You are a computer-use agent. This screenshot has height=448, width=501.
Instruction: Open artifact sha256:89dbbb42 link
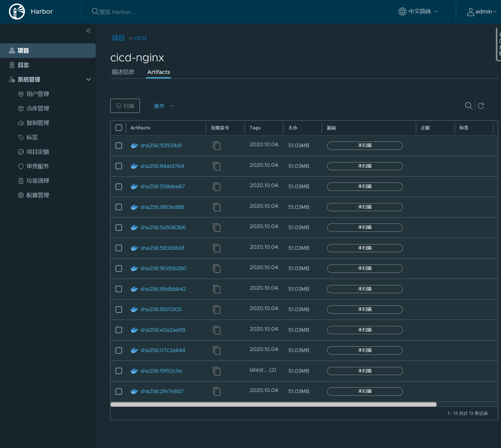(x=163, y=289)
